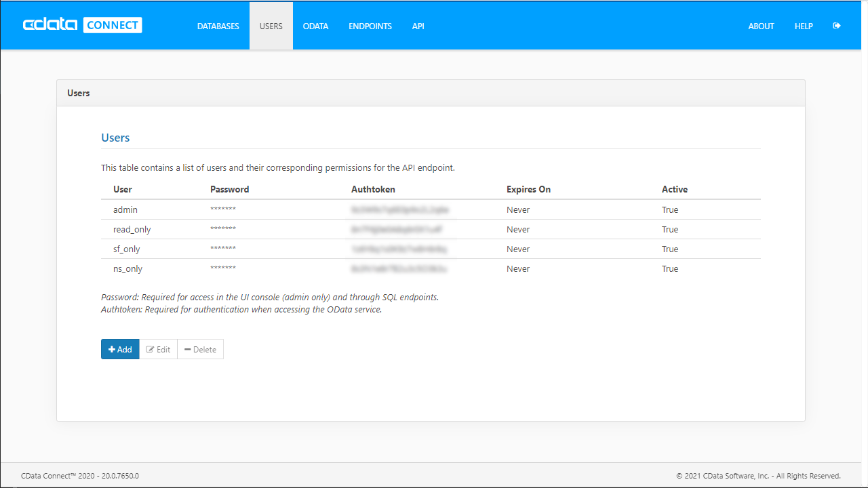Select the read_only user row

click(x=132, y=230)
